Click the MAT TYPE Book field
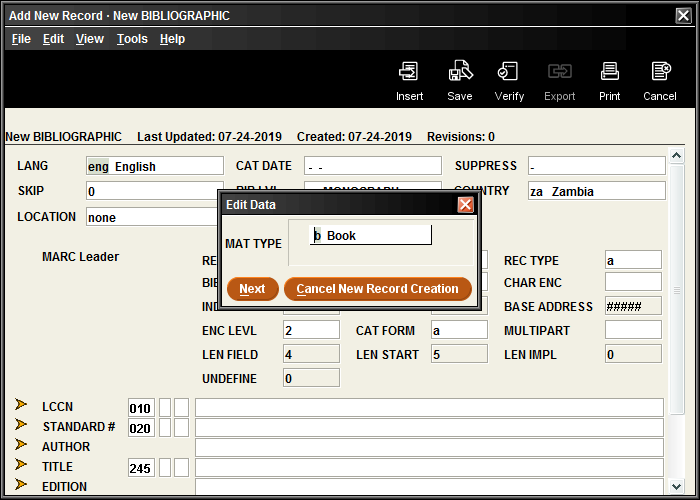The image size is (700, 500). coord(371,235)
